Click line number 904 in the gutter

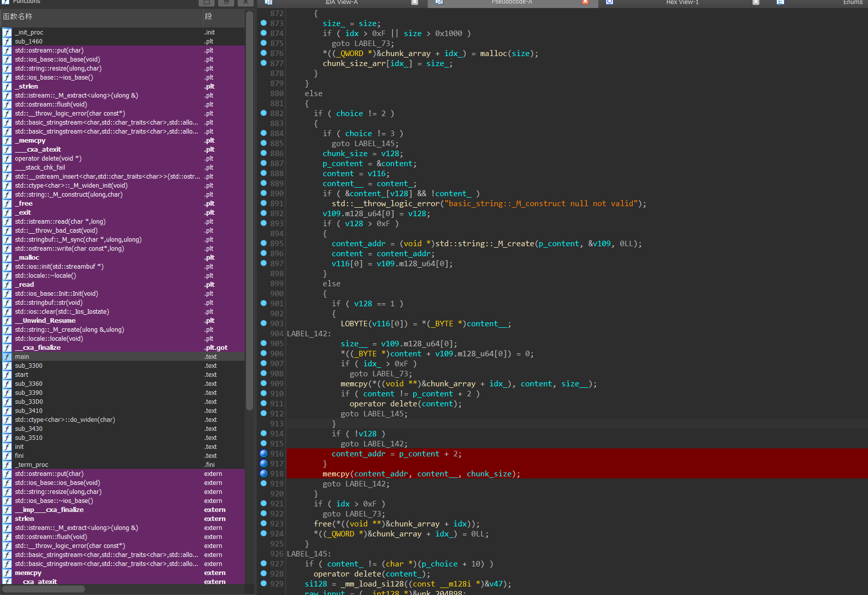[277, 334]
